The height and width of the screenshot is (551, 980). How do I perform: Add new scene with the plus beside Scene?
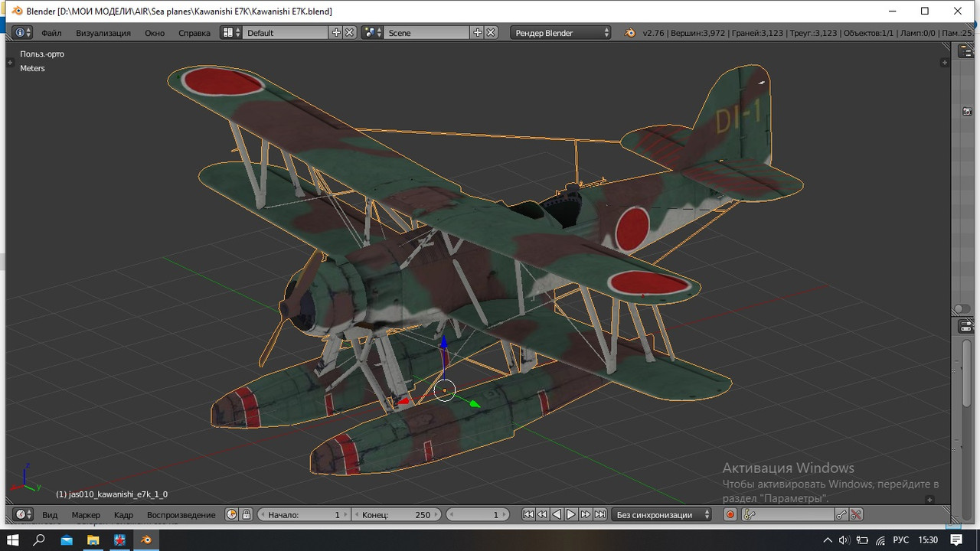pyautogui.click(x=478, y=33)
